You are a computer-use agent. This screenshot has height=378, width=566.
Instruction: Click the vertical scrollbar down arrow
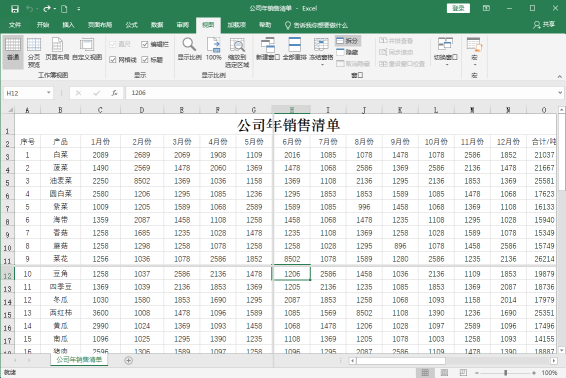[x=562, y=350]
